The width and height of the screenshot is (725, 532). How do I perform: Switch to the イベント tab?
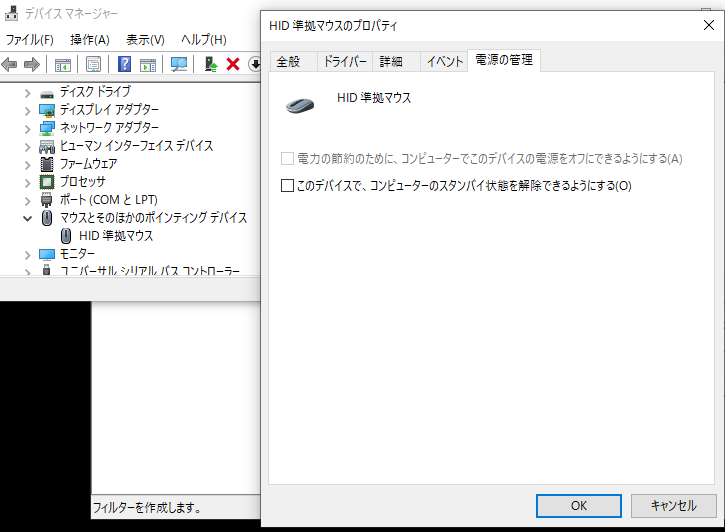click(x=445, y=61)
